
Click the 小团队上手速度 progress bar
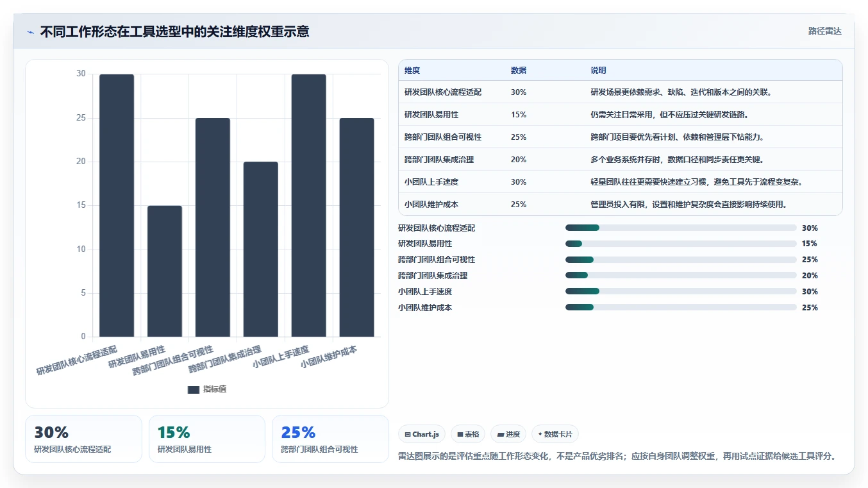(x=681, y=291)
